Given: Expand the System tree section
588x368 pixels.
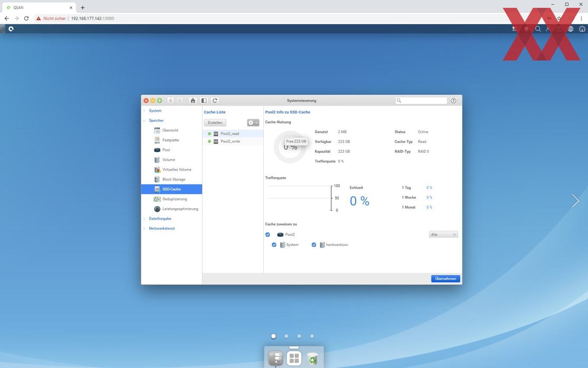Looking at the screenshot, I should (144, 111).
